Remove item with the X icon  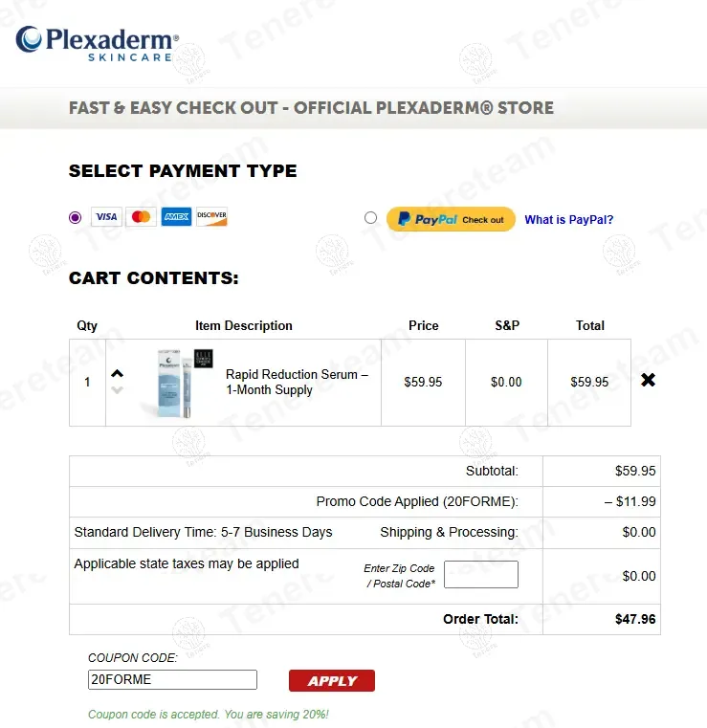[x=648, y=381]
